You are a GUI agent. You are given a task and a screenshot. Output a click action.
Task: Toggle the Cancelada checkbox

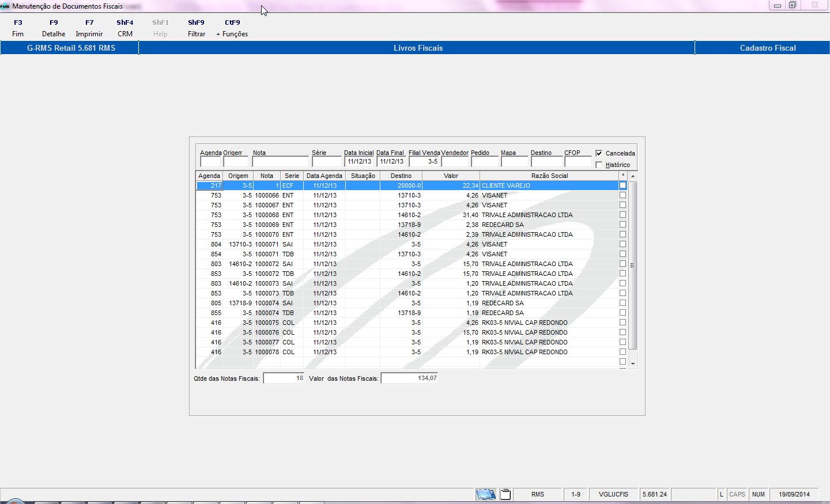tap(599, 153)
